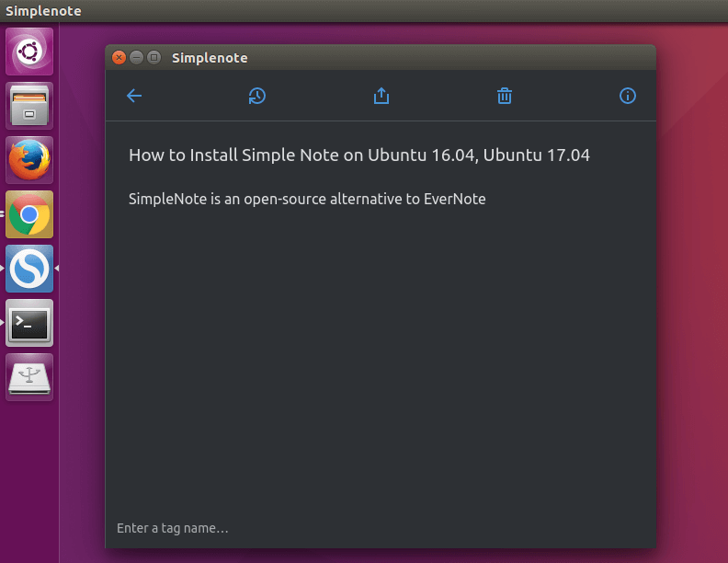Close the Simplenote window
This screenshot has width=728, height=563.
point(119,58)
